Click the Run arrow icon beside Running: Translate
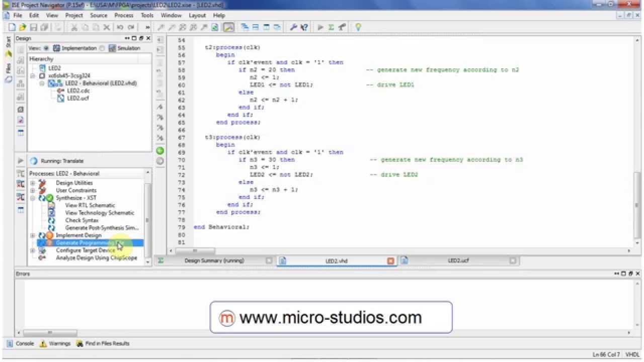The height and width of the screenshot is (362, 644). 21,161
